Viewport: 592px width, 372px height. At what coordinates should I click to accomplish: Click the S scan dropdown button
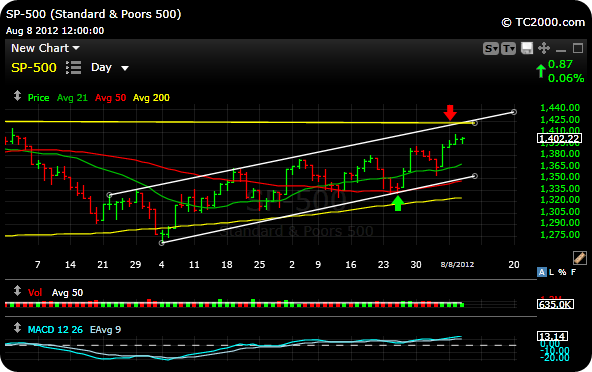pyautogui.click(x=491, y=48)
